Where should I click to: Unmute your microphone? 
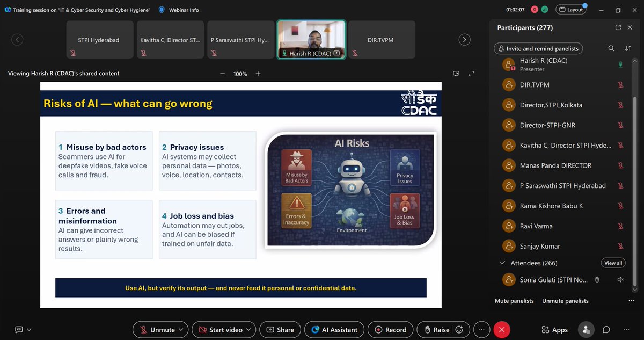coord(157,330)
